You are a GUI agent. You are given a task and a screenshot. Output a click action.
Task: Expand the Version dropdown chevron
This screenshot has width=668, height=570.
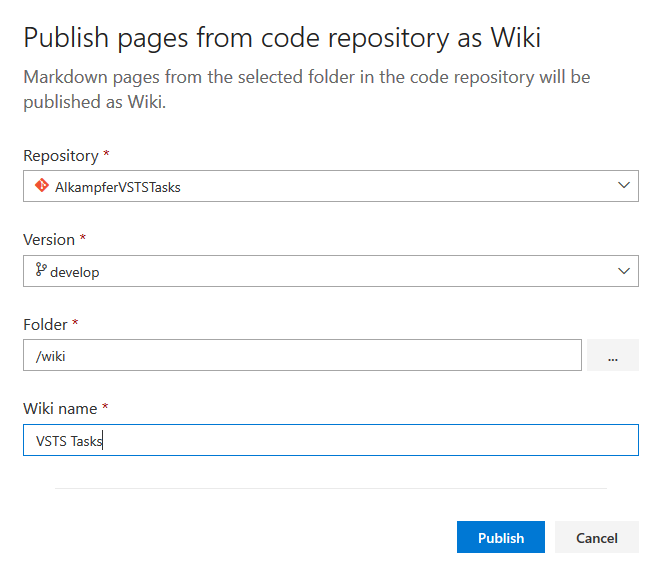(624, 271)
